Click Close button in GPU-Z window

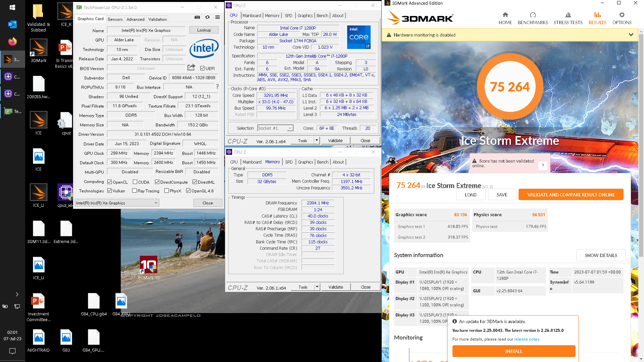coord(208,203)
